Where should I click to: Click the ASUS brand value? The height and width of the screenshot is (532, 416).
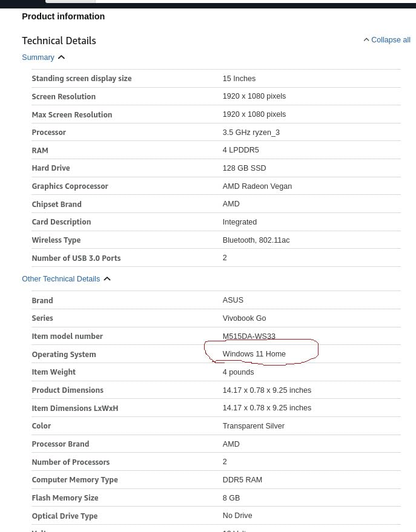coord(233,300)
